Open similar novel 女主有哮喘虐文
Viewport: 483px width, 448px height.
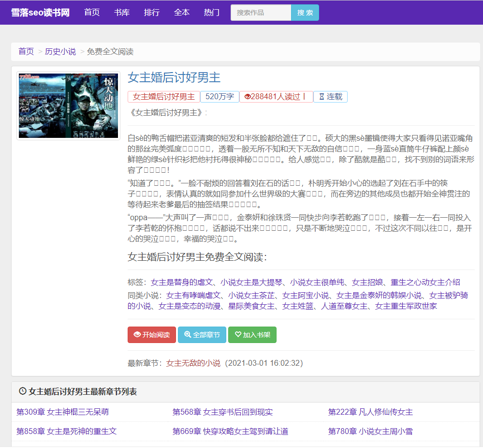pyautogui.click(x=193, y=296)
